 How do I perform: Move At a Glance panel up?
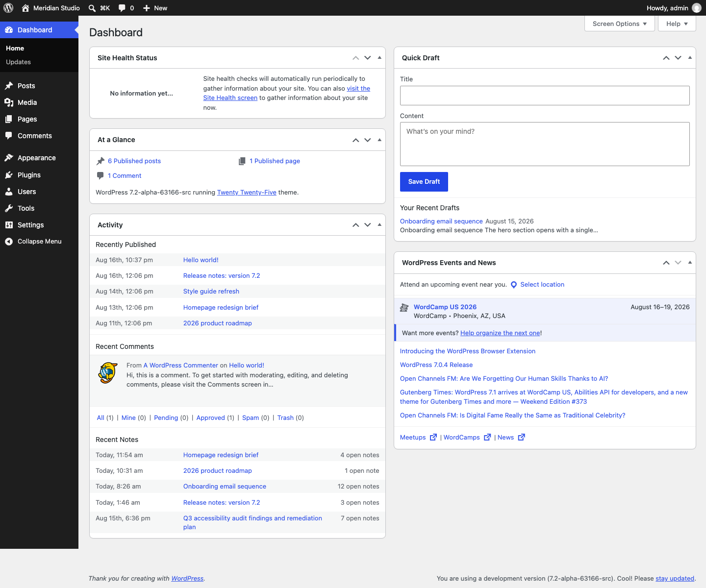click(356, 140)
